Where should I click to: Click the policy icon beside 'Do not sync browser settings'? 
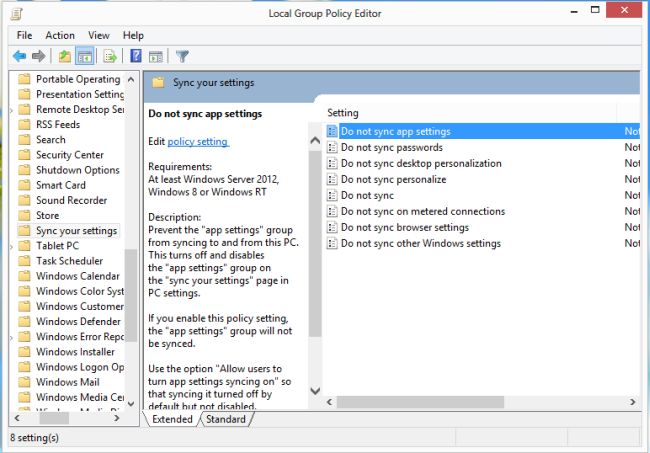click(x=332, y=228)
